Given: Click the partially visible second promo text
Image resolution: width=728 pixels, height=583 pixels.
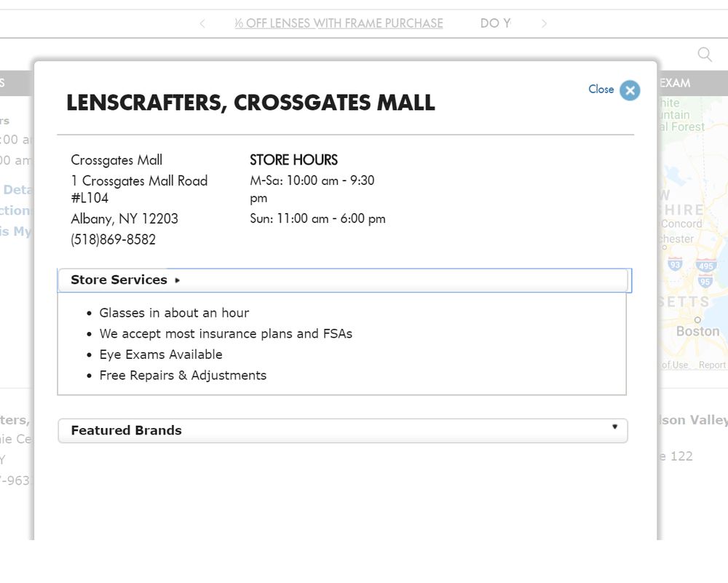Looking at the screenshot, I should [x=495, y=24].
